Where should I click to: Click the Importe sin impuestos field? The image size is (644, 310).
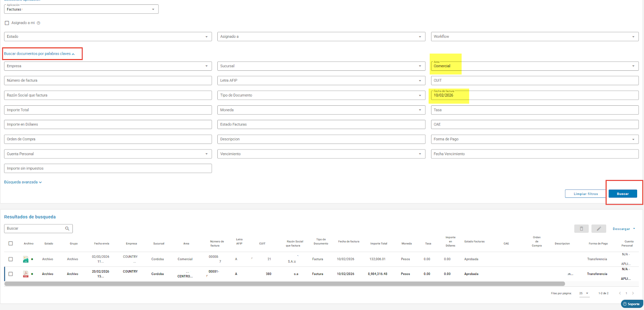click(108, 168)
